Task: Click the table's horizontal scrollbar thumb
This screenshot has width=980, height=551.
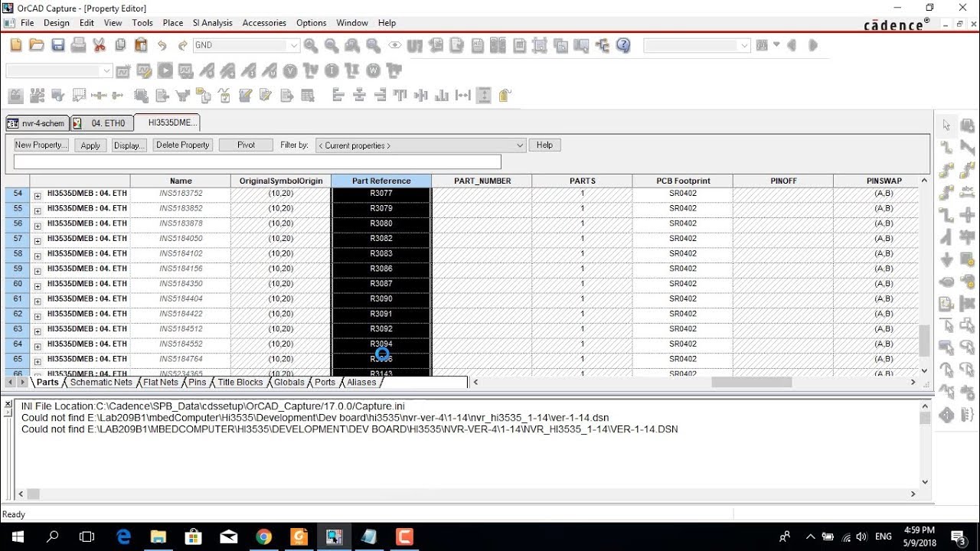Action: [x=751, y=383]
